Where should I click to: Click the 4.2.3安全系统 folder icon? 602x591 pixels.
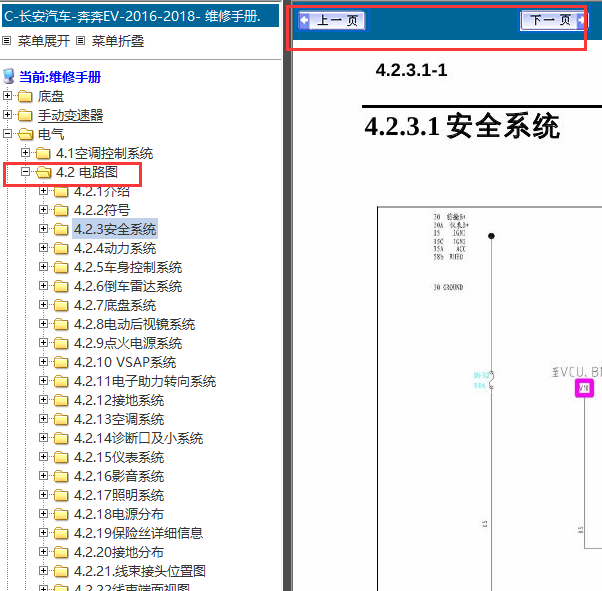pos(61,229)
